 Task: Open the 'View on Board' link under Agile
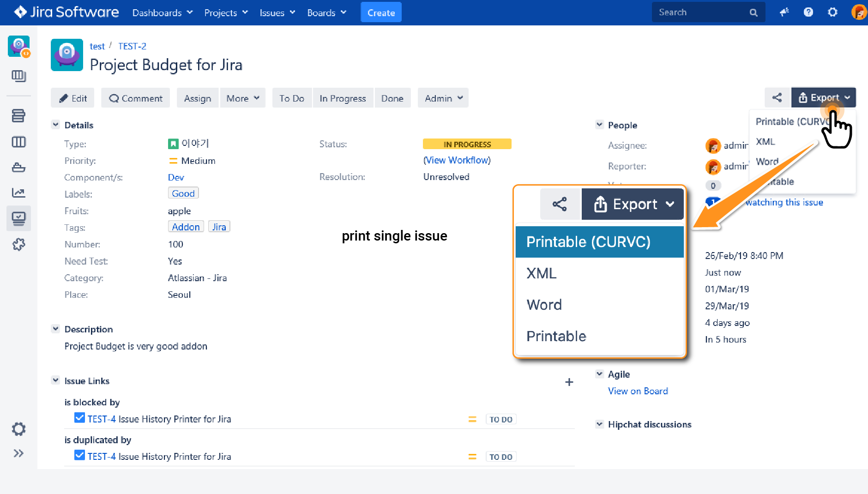[x=638, y=391]
